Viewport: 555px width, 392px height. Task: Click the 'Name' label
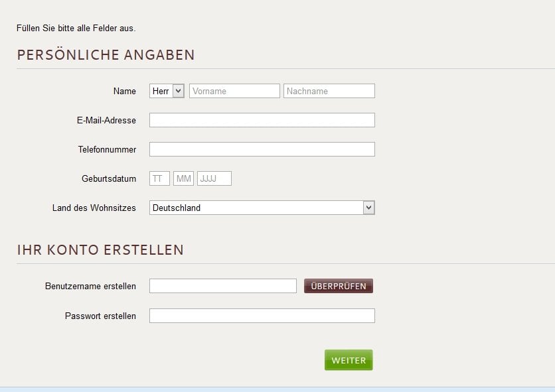(125, 92)
